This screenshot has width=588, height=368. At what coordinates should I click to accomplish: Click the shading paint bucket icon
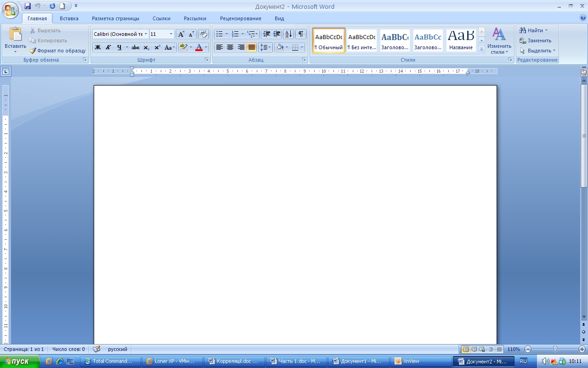tap(280, 47)
